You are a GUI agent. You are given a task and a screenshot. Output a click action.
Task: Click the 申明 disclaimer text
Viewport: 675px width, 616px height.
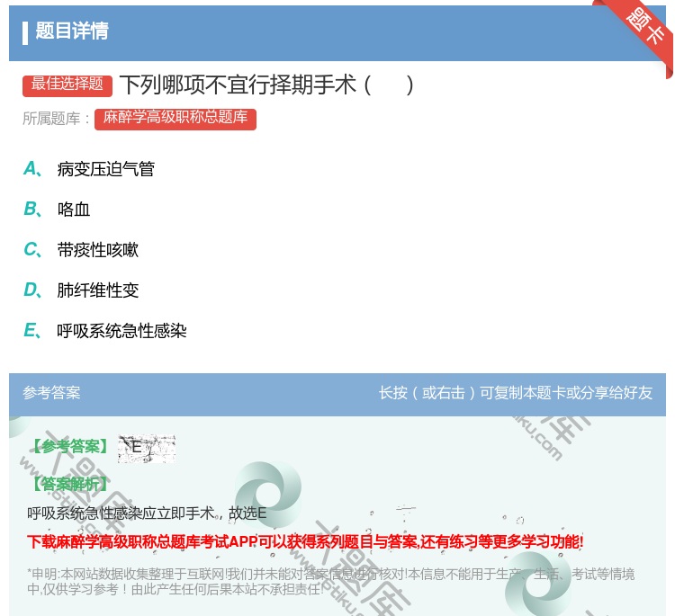pos(330,581)
